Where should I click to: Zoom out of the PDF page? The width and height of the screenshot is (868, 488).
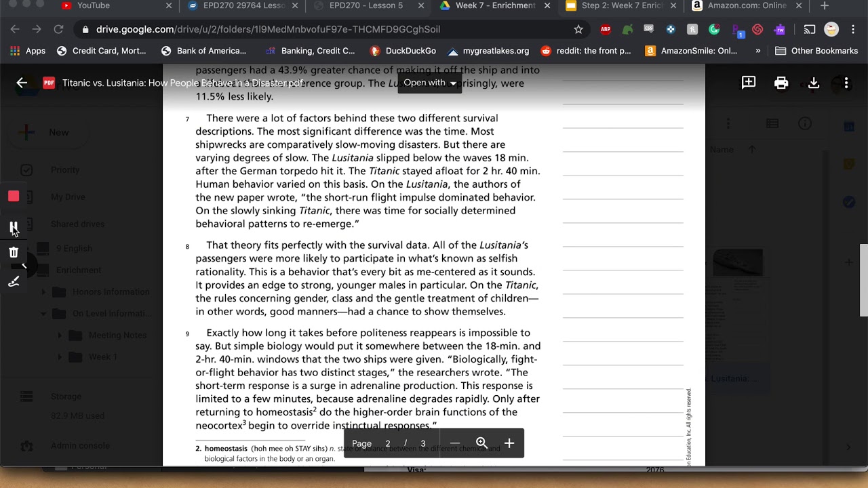(x=455, y=443)
